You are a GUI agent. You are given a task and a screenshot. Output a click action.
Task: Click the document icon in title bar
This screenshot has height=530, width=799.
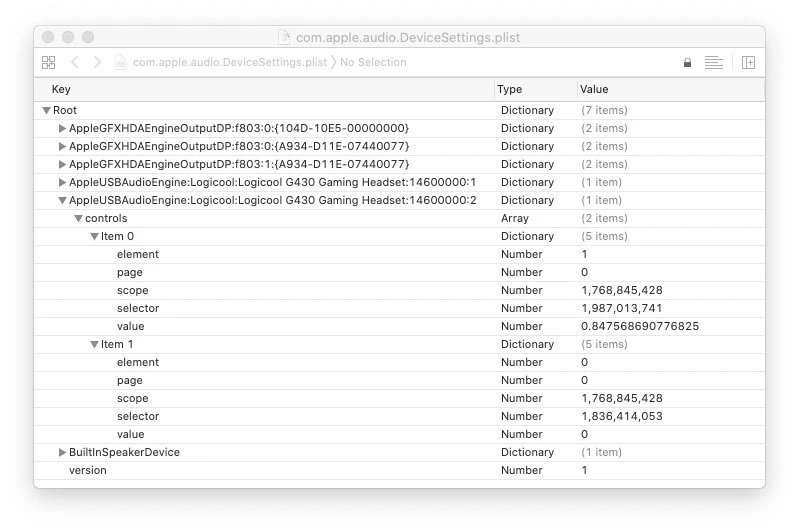pos(284,37)
